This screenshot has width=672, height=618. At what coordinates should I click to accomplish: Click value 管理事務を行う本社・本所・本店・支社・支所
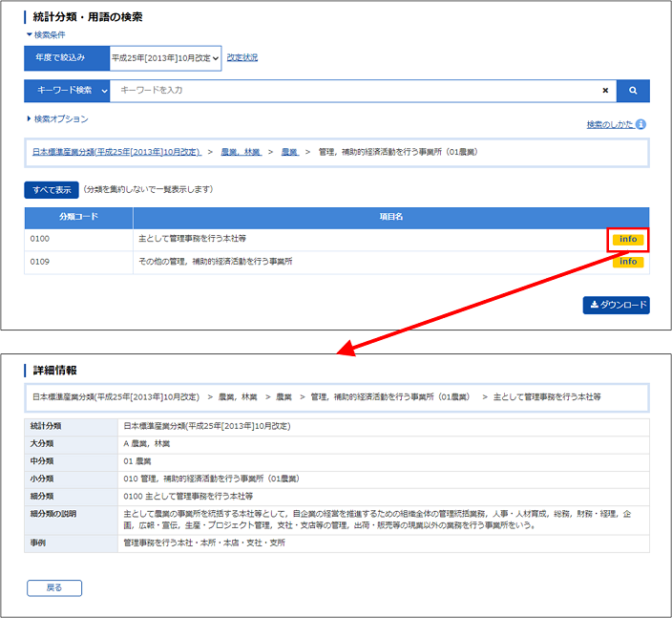204,543
